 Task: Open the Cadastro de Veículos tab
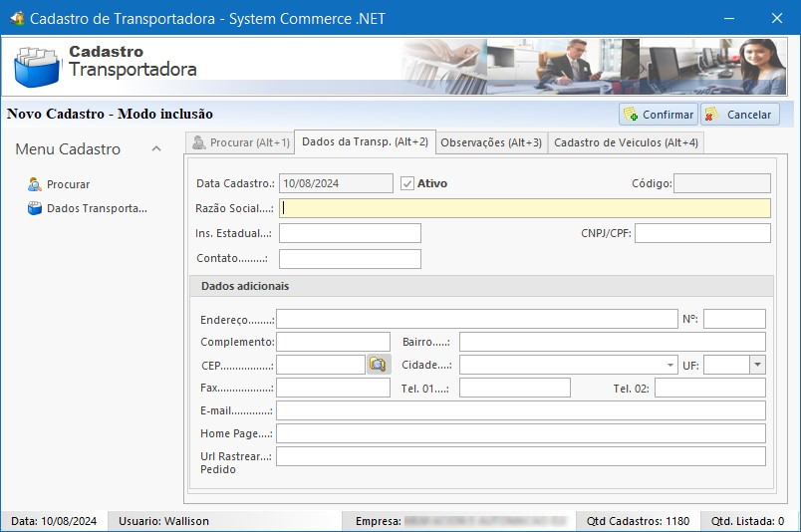tap(626, 142)
